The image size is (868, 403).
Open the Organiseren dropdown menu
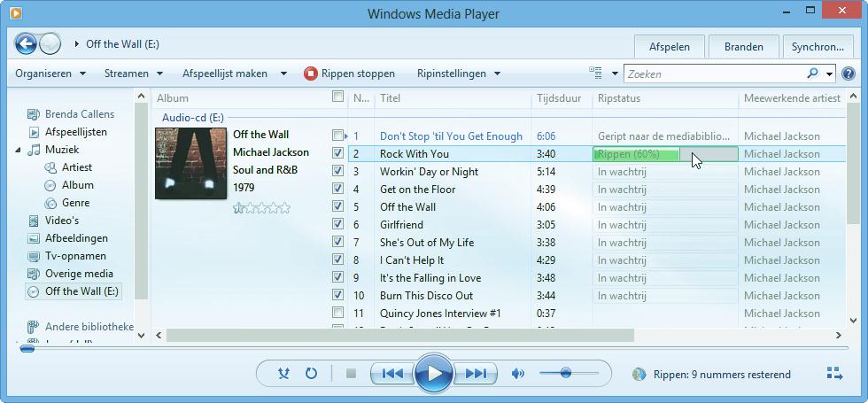pos(50,74)
